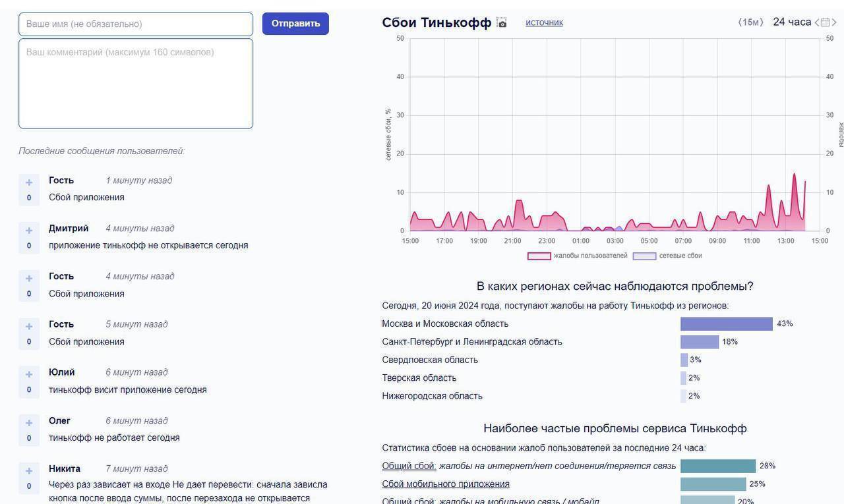Click the 1 минуту назад timestamp

tap(138, 180)
